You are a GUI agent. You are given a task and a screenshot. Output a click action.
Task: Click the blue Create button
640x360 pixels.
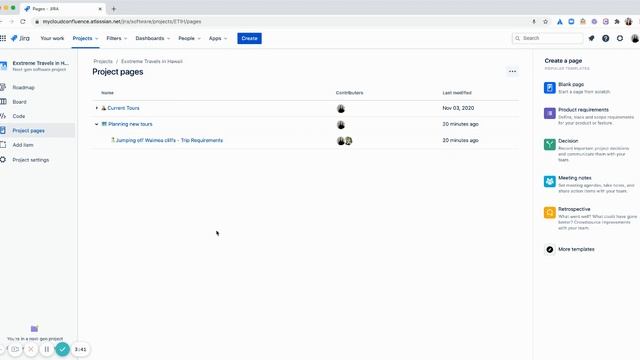point(249,38)
